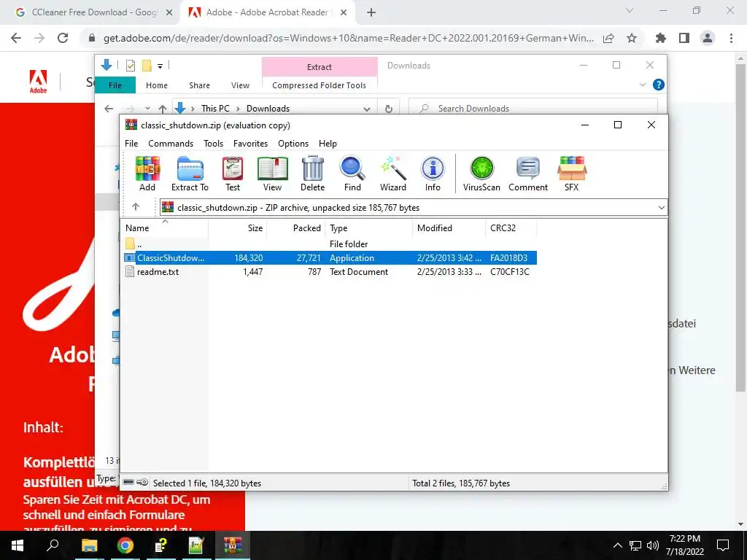Run VirusScan green bug icon
This screenshot has width=747, height=560.
pyautogui.click(x=481, y=174)
